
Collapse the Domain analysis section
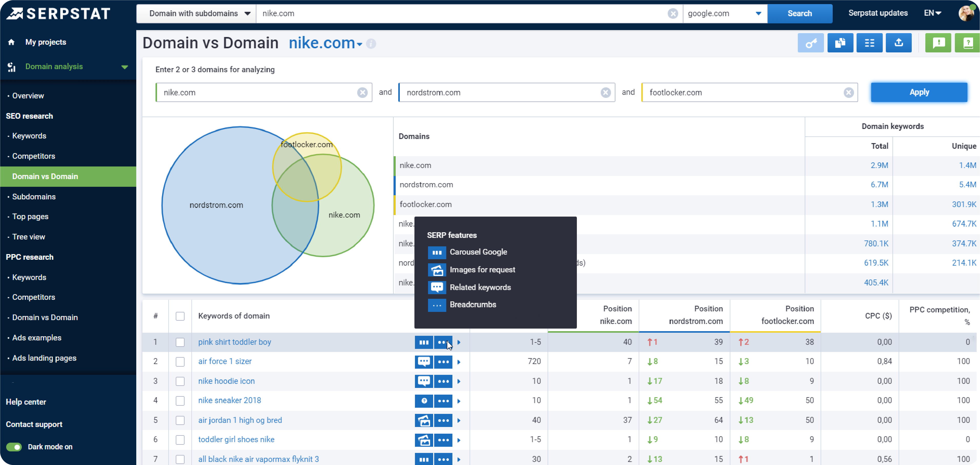point(124,67)
